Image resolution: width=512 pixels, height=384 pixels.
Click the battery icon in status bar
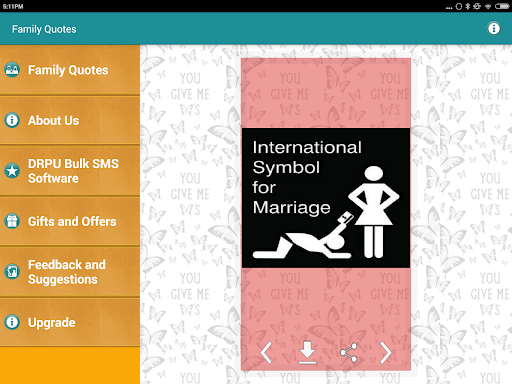tap(502, 6)
